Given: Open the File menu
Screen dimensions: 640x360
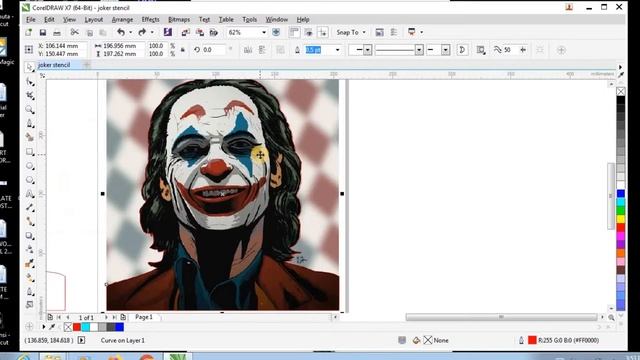Looking at the screenshot, I should (x=31, y=19).
